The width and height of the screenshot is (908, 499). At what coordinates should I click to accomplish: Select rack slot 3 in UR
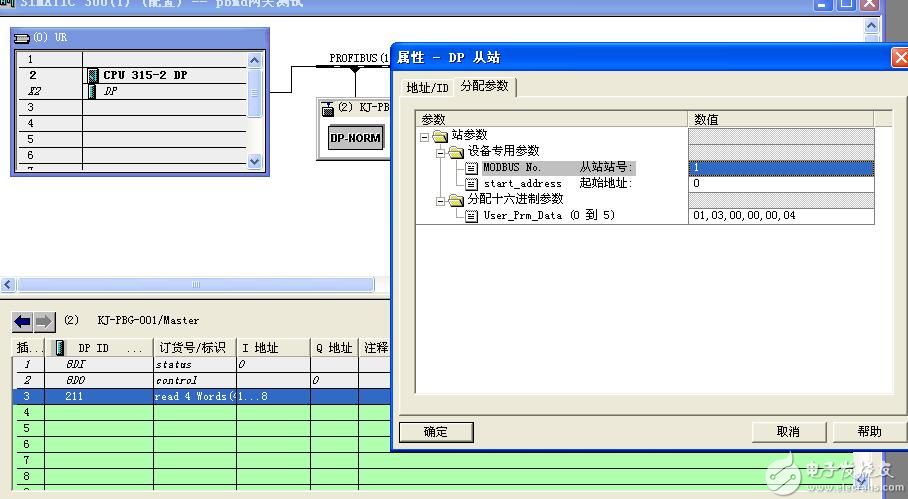tap(131, 108)
